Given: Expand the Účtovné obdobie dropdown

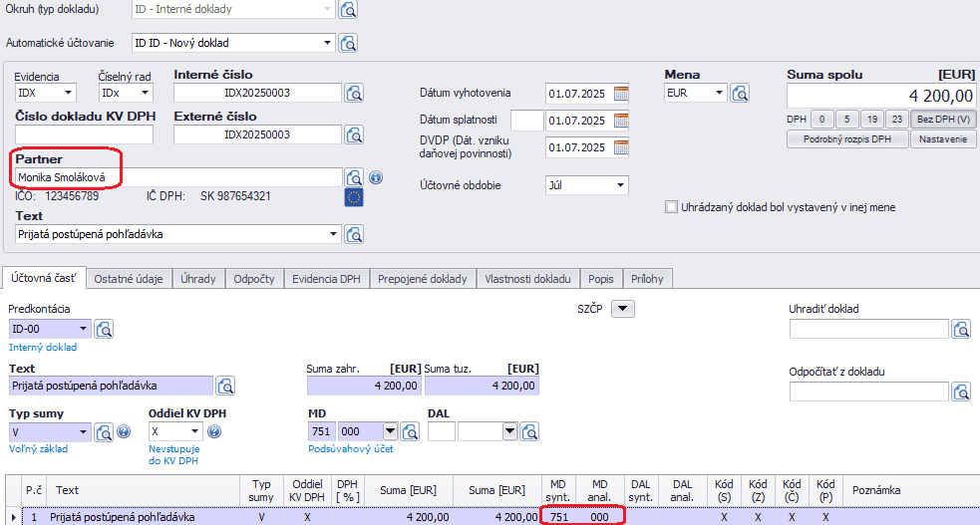Looking at the screenshot, I should click(621, 185).
